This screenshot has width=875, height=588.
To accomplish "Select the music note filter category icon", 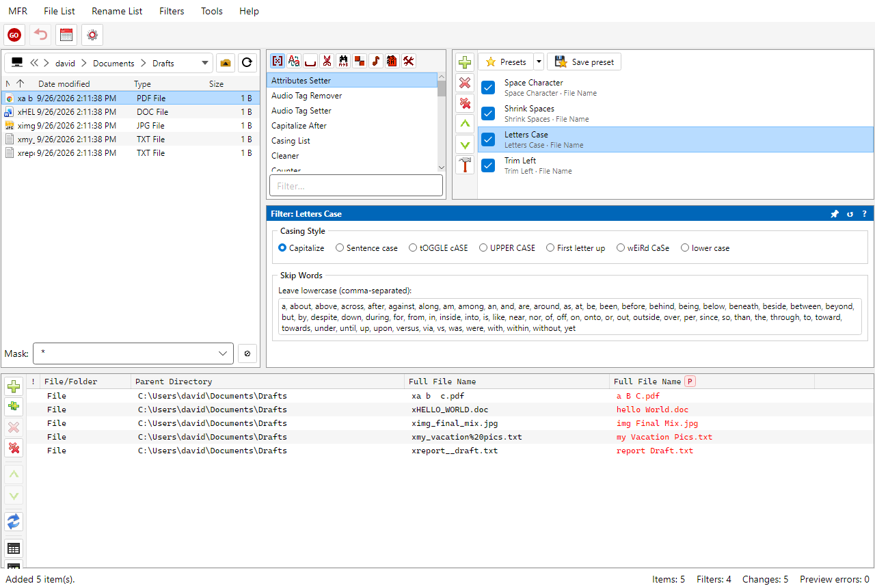I will [376, 61].
